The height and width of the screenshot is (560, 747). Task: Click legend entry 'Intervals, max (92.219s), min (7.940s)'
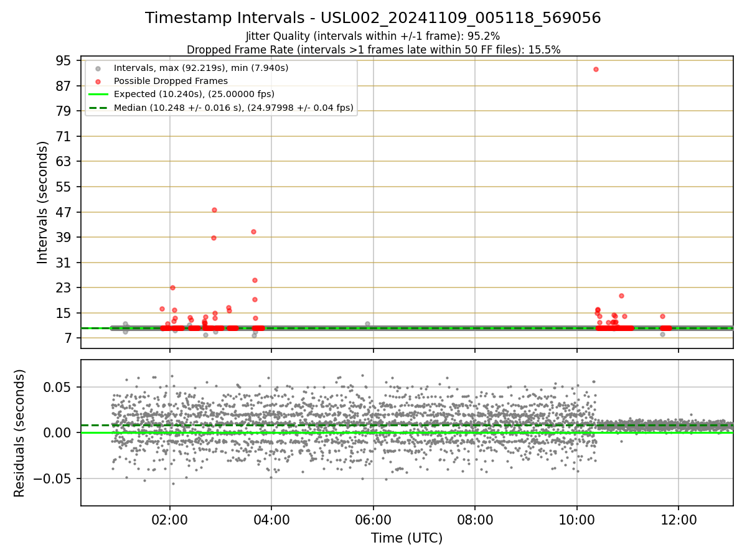[x=201, y=68]
